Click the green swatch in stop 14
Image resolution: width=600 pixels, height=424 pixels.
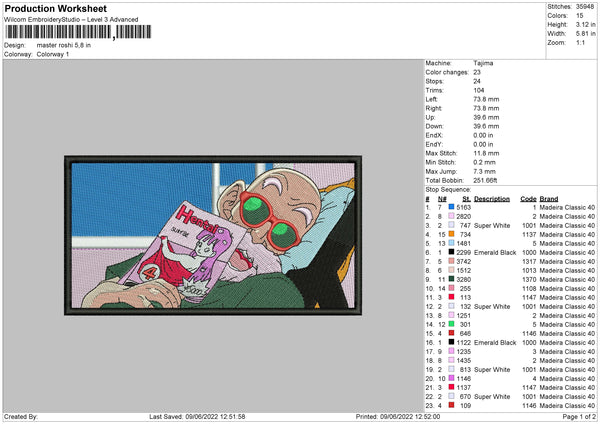(451, 324)
